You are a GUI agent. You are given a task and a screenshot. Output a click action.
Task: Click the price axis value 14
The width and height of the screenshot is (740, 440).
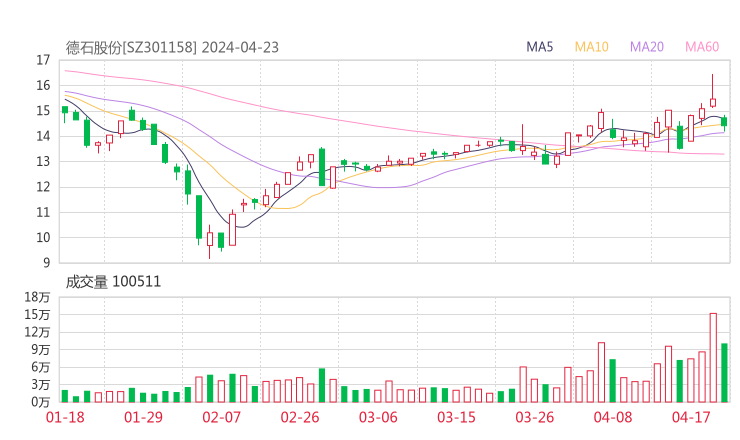point(43,136)
